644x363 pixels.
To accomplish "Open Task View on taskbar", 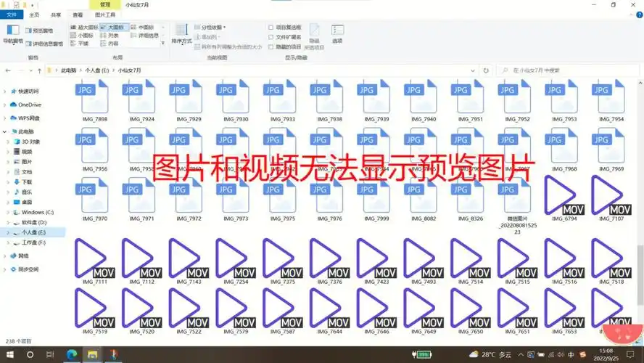I will coord(50,354).
